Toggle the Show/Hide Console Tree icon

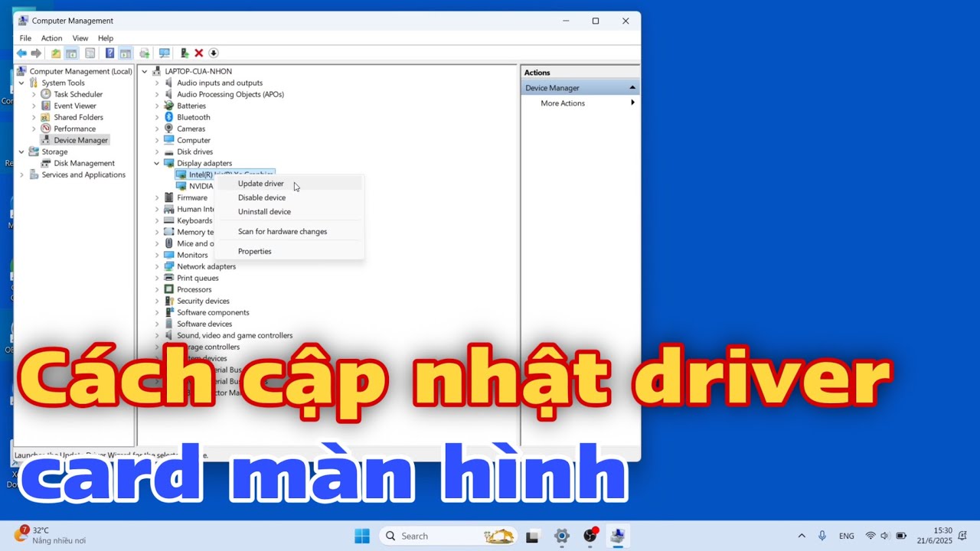(71, 53)
